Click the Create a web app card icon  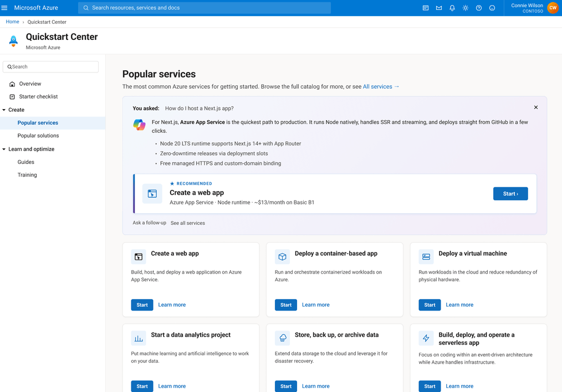coord(139,257)
